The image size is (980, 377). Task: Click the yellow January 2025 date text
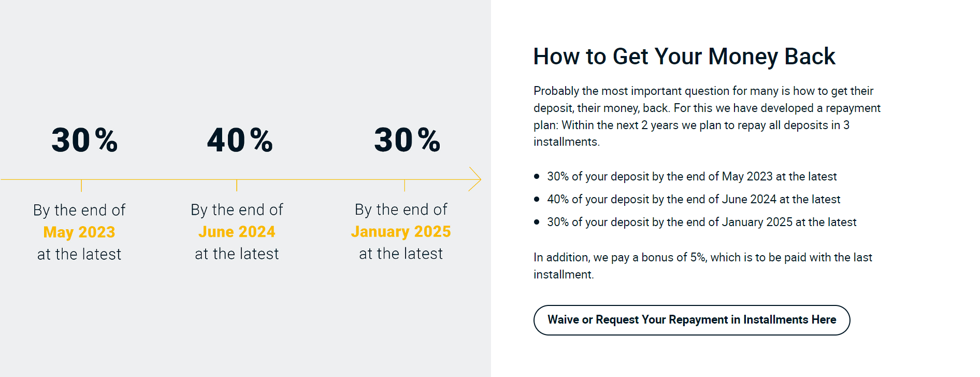[x=401, y=232]
